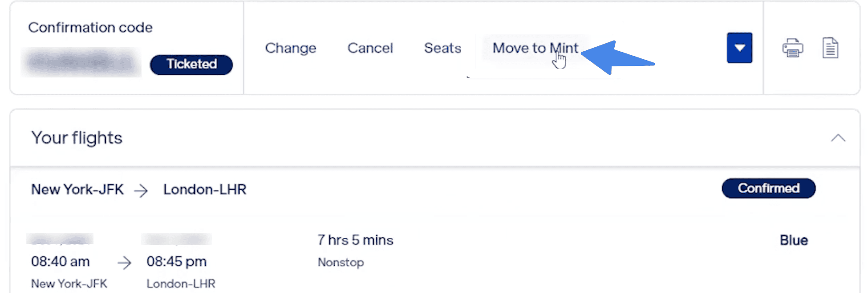Select the Seats menu item

click(x=442, y=48)
